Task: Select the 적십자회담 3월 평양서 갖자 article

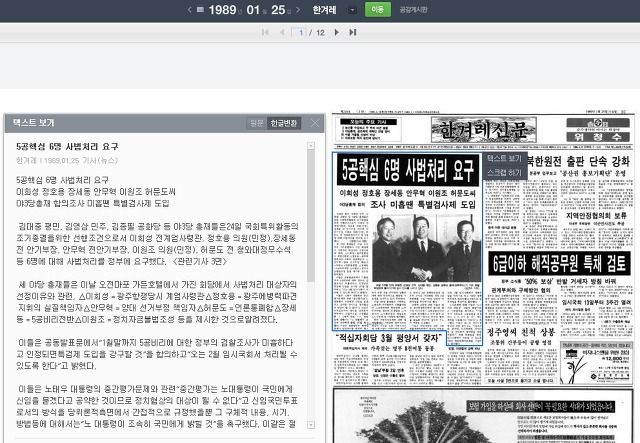Action: [x=389, y=338]
